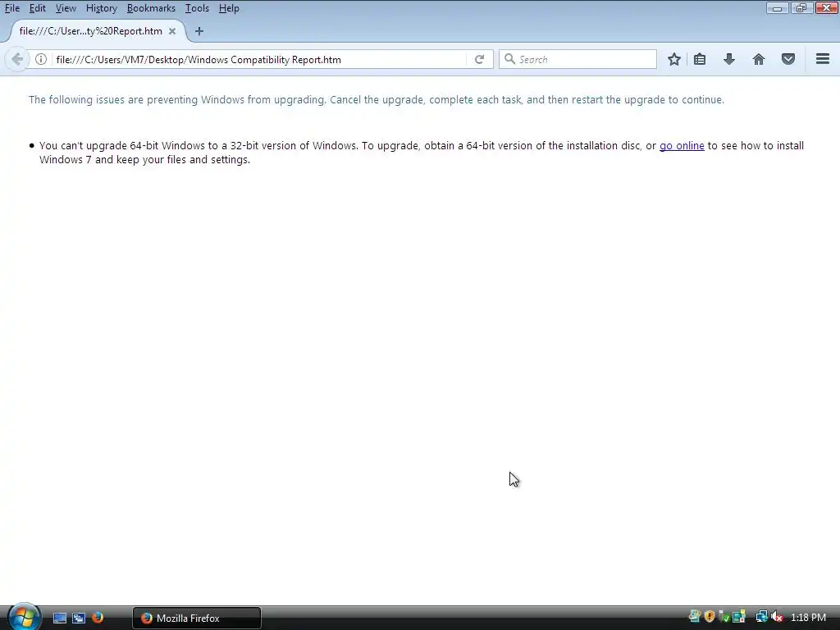Click the network tray icon
The height and width of the screenshot is (630, 840).
[761, 617]
